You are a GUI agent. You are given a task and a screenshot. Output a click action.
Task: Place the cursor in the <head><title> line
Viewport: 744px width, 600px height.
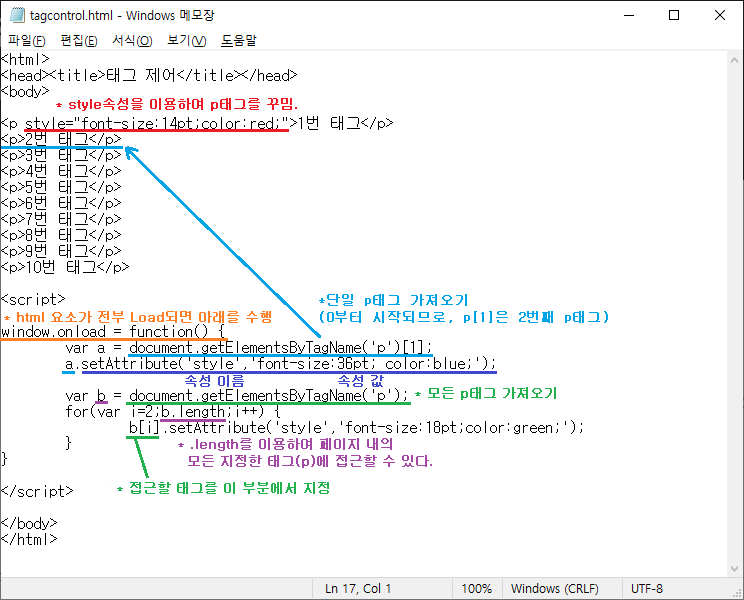149,75
